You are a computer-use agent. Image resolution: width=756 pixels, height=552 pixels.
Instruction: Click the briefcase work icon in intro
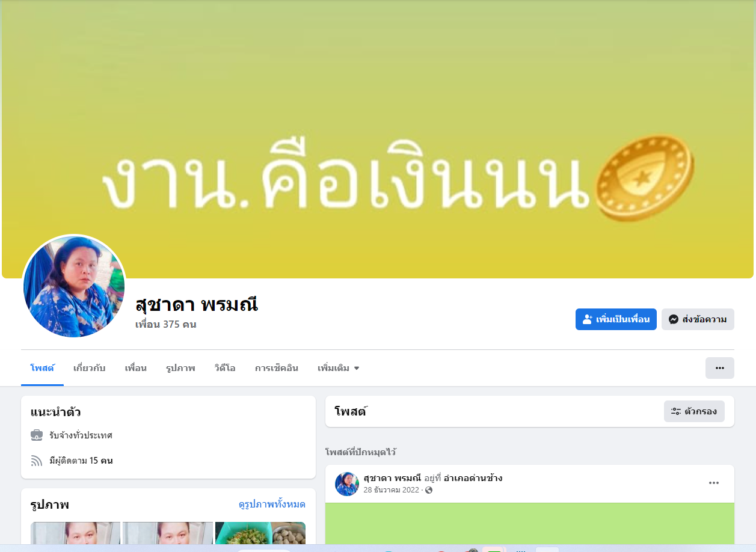[x=37, y=435]
